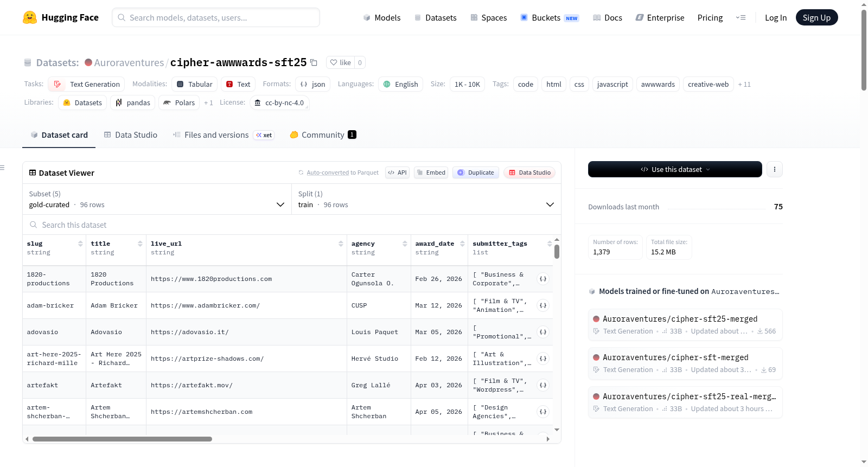
Task: Open the navigation more-menu icon beside Pricing
Action: tap(741, 17)
